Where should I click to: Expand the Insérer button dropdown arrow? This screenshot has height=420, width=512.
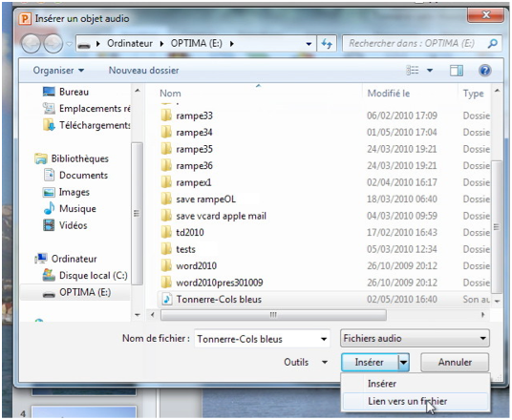click(x=404, y=362)
